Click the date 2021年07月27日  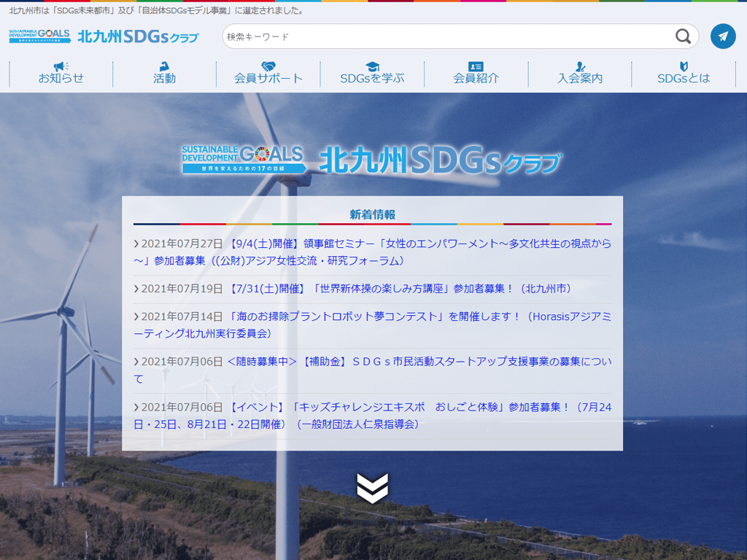pos(182,244)
